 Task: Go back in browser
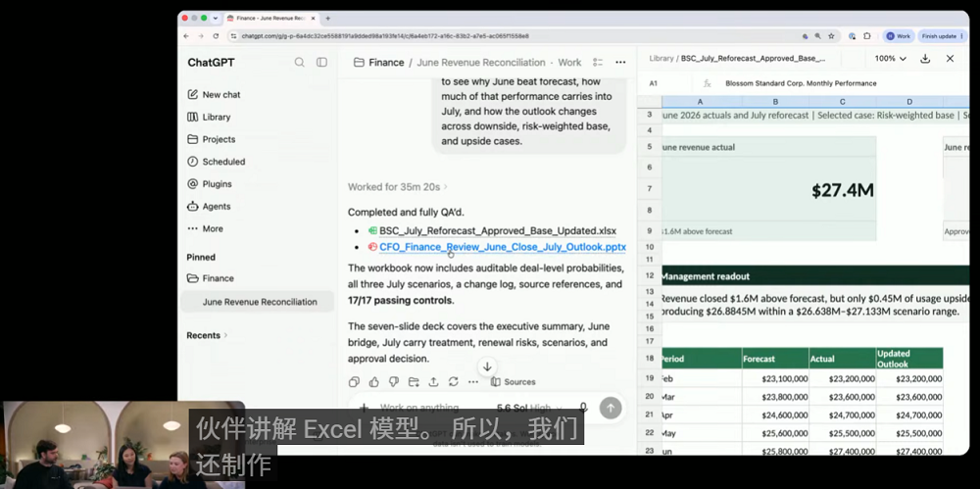coord(185,36)
